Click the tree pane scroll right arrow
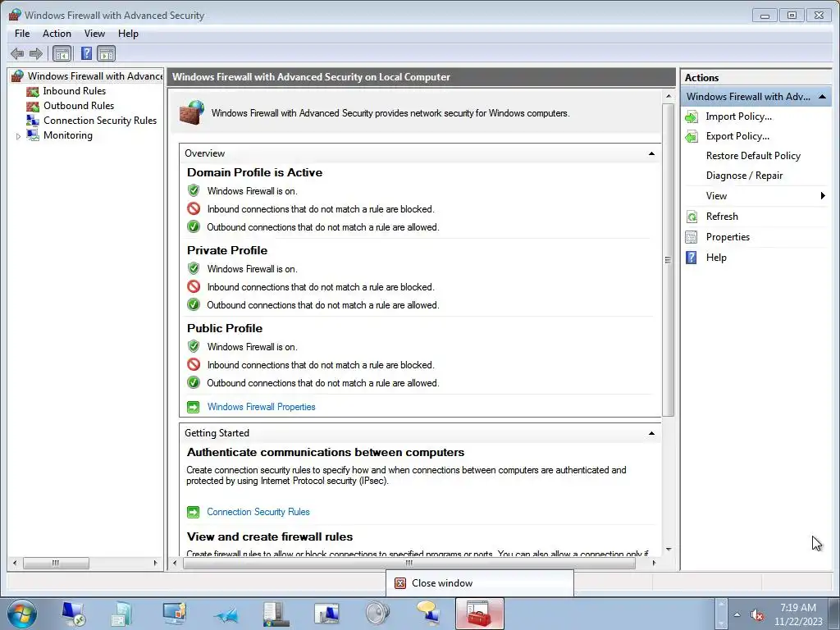 click(155, 563)
